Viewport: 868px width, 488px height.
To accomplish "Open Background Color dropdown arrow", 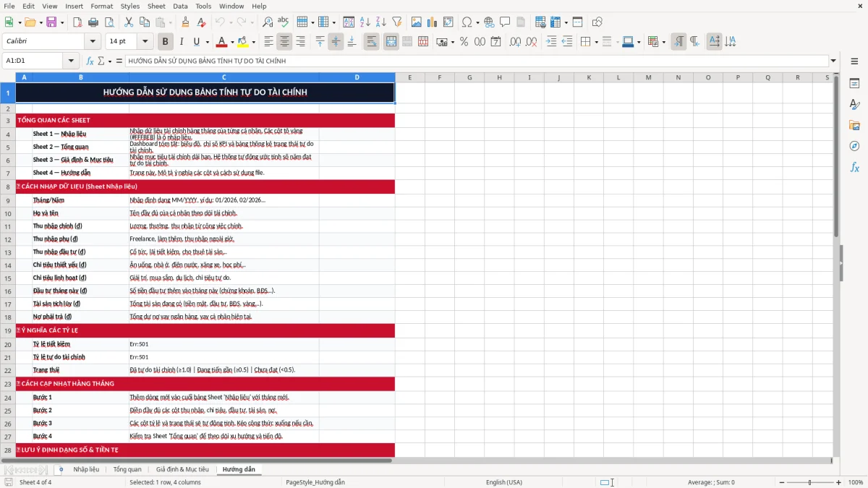I will 253,42.
